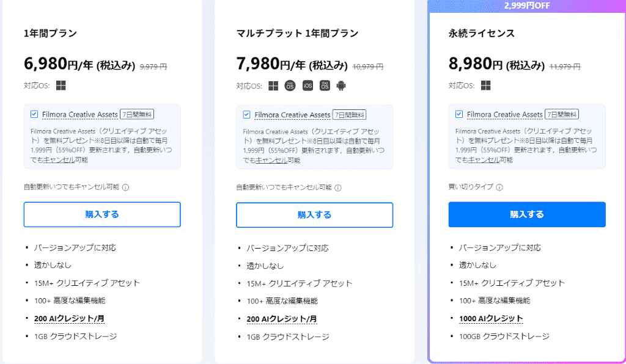This screenshot has height=364, width=626.
Task: Click 購入する for マルチプラット 1年間プラン
Action: point(315,215)
